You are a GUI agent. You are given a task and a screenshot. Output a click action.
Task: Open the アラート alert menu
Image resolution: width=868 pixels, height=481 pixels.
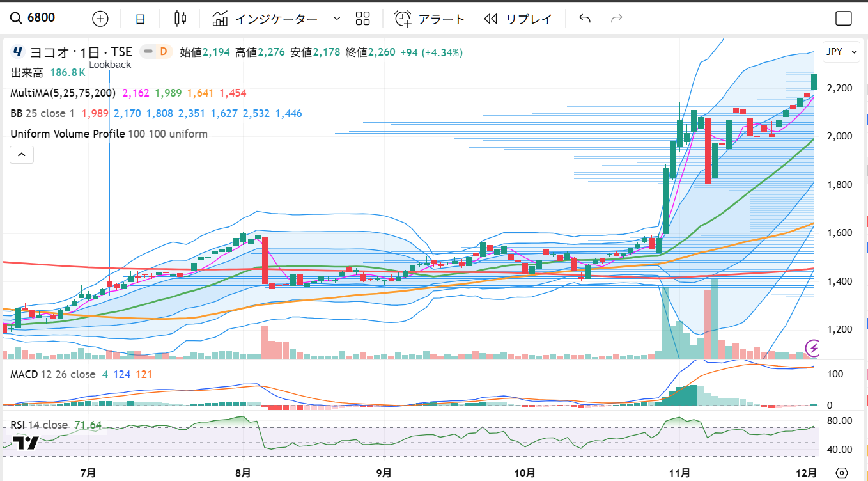tap(430, 19)
